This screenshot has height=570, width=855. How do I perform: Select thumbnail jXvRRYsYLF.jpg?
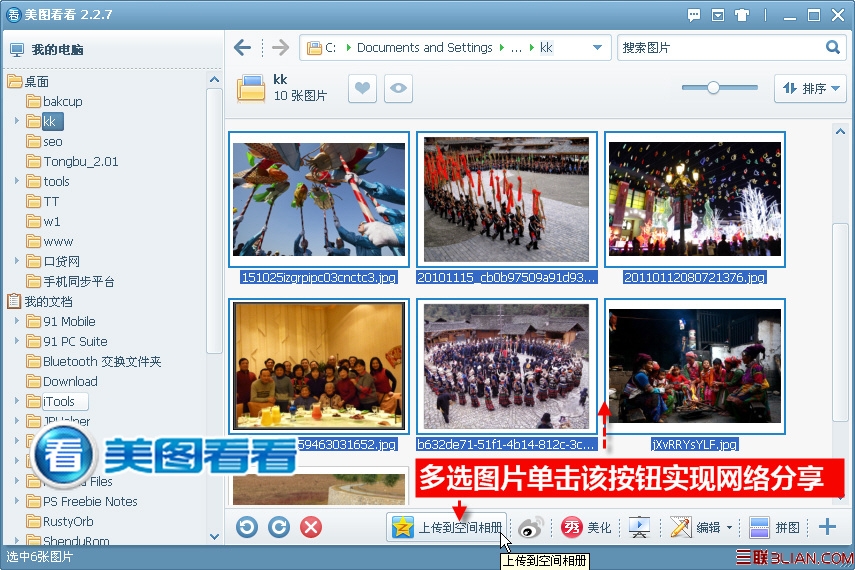695,367
